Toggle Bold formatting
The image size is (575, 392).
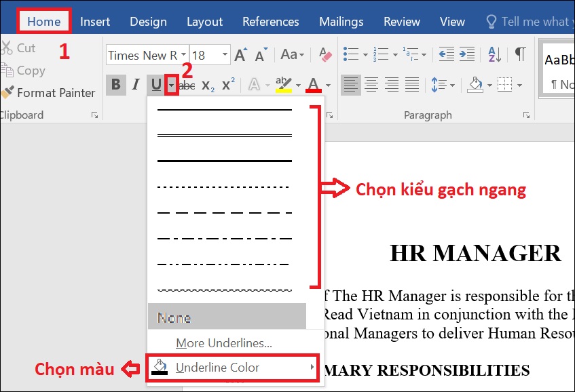click(x=116, y=85)
